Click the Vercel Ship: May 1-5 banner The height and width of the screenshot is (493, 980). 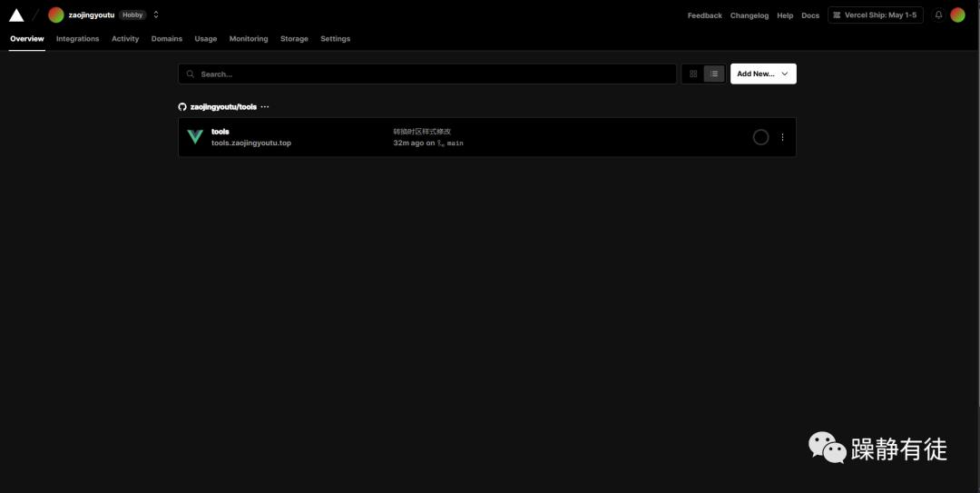pos(875,15)
